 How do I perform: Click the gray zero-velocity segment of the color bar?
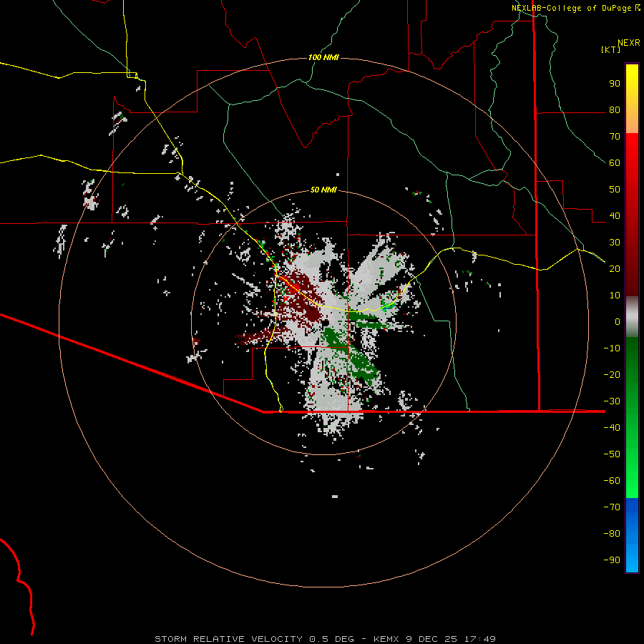pos(632,317)
